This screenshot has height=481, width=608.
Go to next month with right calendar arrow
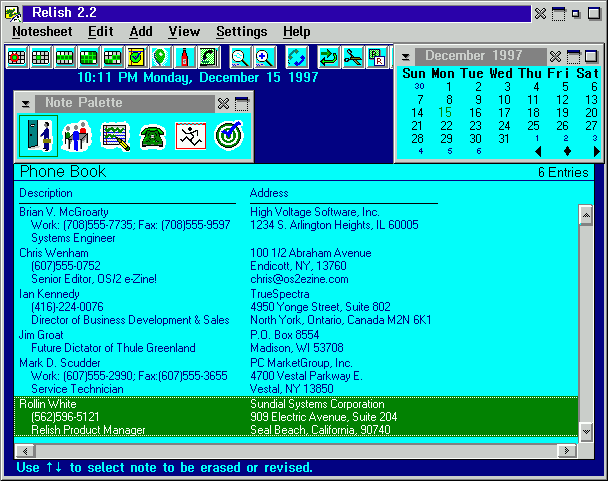point(596,151)
